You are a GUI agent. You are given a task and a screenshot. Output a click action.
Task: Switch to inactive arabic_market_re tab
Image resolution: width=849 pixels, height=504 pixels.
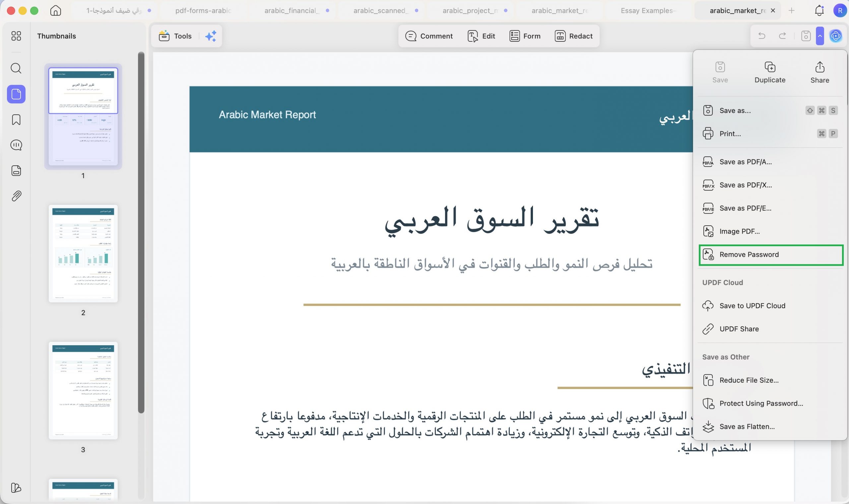(559, 11)
